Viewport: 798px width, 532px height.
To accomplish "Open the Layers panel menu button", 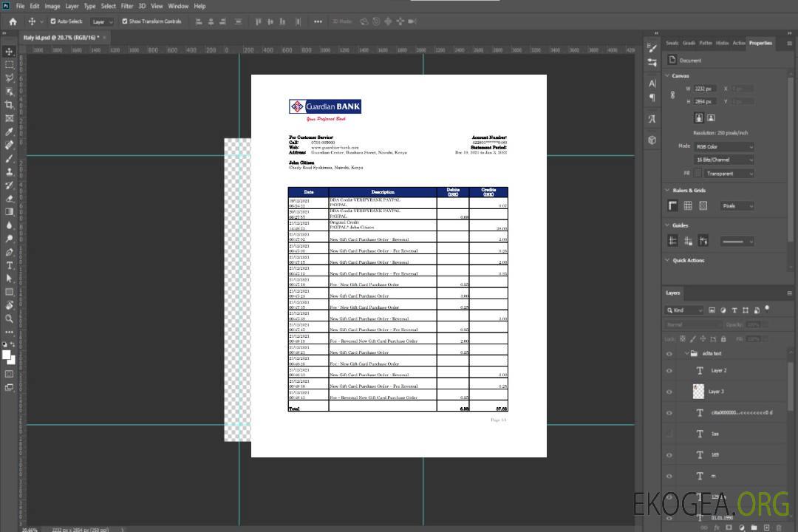I will pyautogui.click(x=789, y=293).
